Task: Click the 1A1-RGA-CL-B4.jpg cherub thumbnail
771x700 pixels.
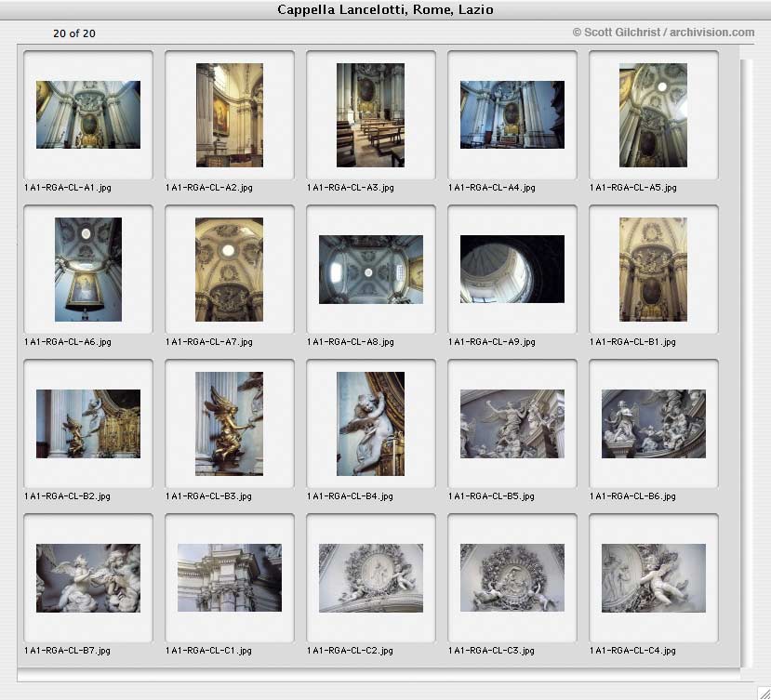Action: (371, 424)
